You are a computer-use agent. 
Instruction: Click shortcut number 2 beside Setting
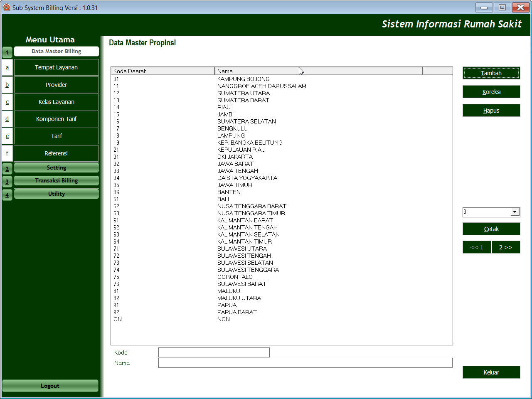7,169
